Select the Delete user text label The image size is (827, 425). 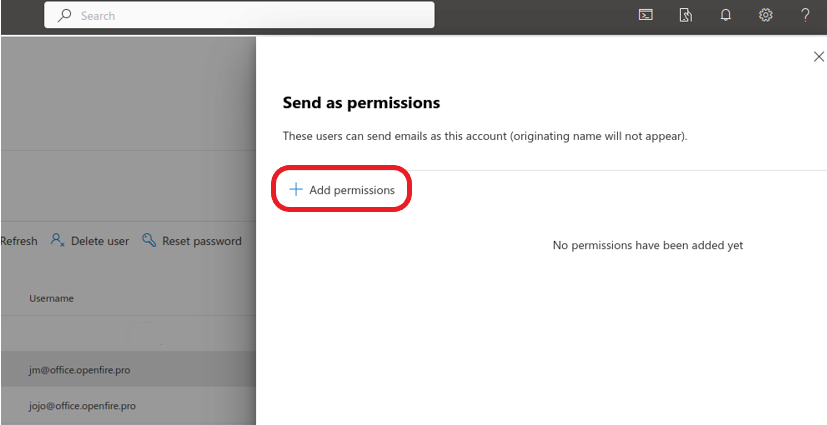pyautogui.click(x=100, y=241)
